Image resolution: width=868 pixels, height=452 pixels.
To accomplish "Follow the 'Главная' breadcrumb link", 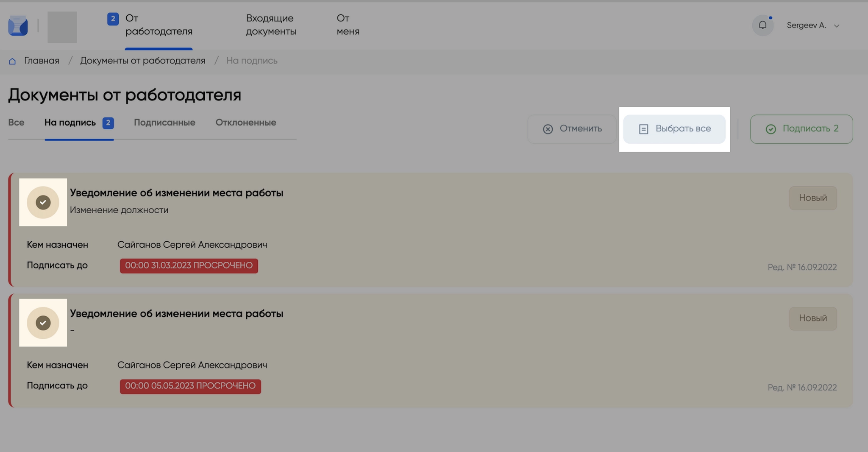I will click(42, 61).
